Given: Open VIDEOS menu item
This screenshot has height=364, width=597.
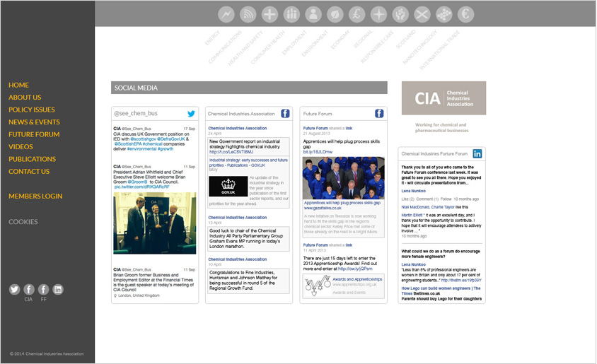Looking at the screenshot, I should point(21,147).
